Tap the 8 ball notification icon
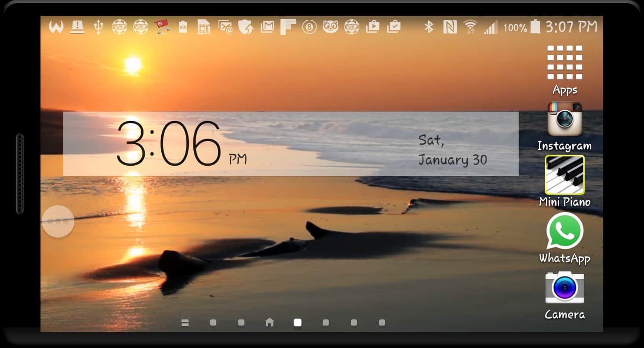 (x=309, y=27)
